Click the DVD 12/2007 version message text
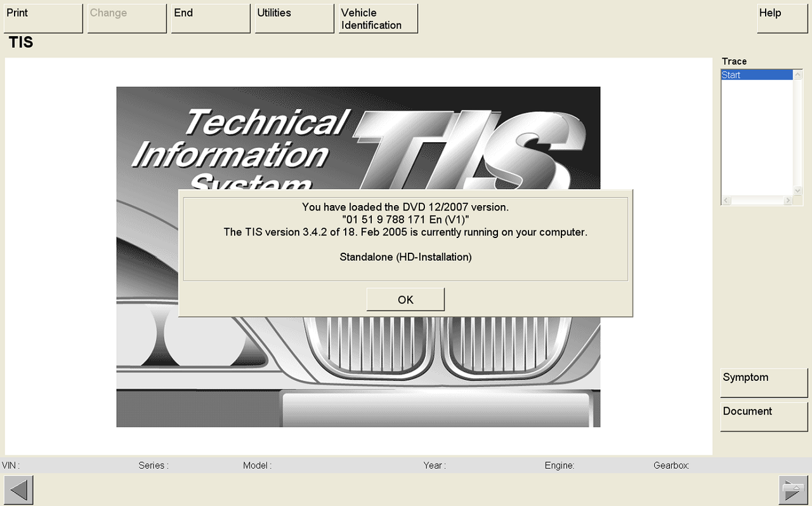Screen dimensions: 812x506 (405, 207)
